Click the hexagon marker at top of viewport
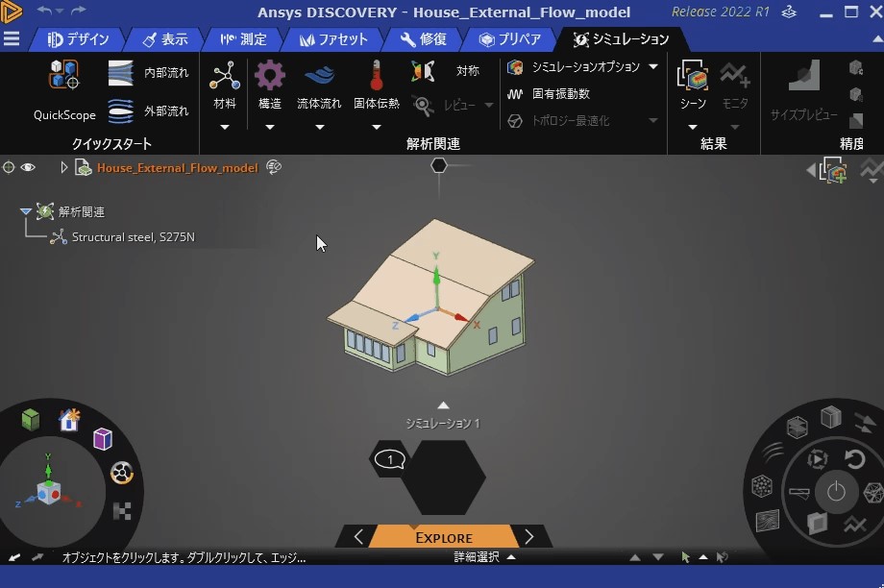Image resolution: width=884 pixels, height=588 pixels. 439,166
